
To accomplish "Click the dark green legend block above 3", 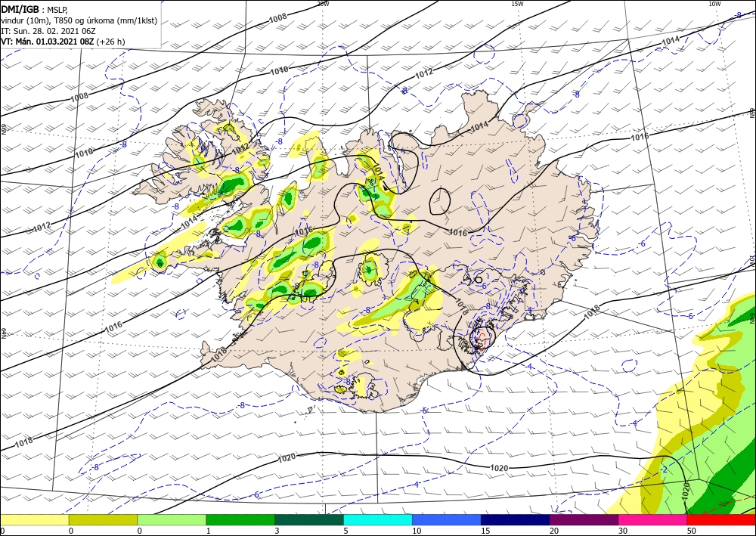I will (309, 519).
